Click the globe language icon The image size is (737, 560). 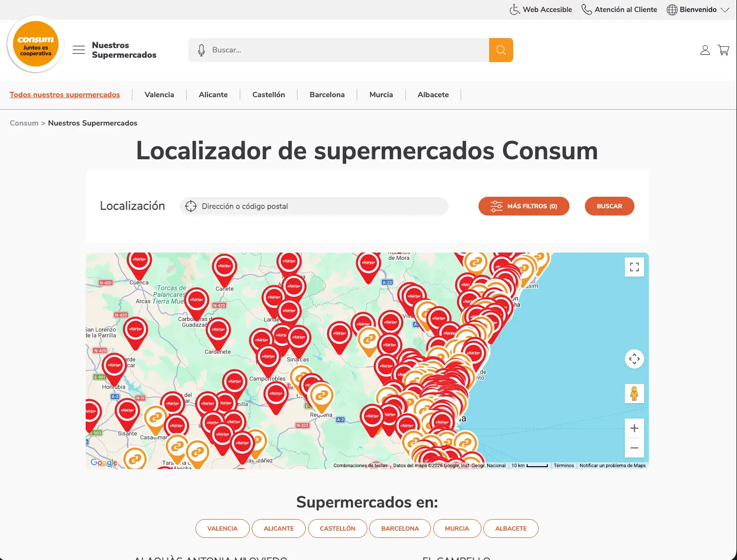pyautogui.click(x=672, y=10)
